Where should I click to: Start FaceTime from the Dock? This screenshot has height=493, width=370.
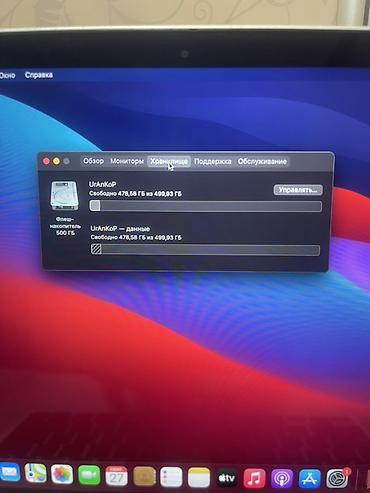[x=89, y=476]
